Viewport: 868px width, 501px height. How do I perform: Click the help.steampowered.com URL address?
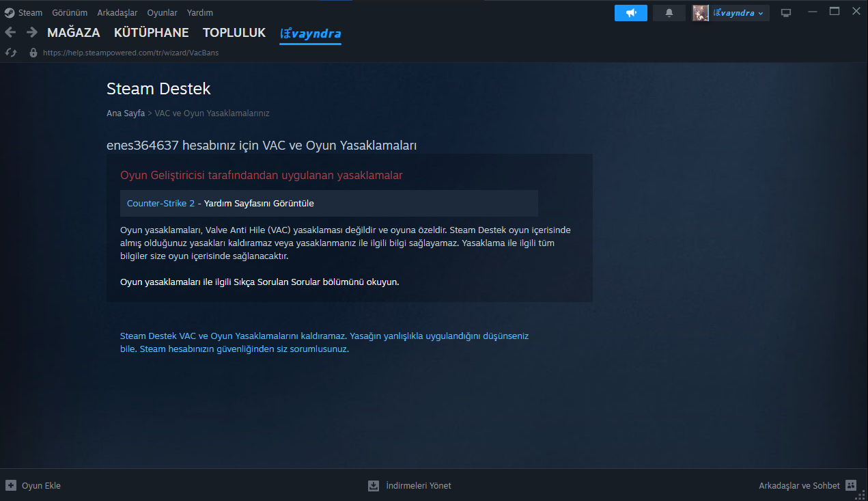[131, 53]
